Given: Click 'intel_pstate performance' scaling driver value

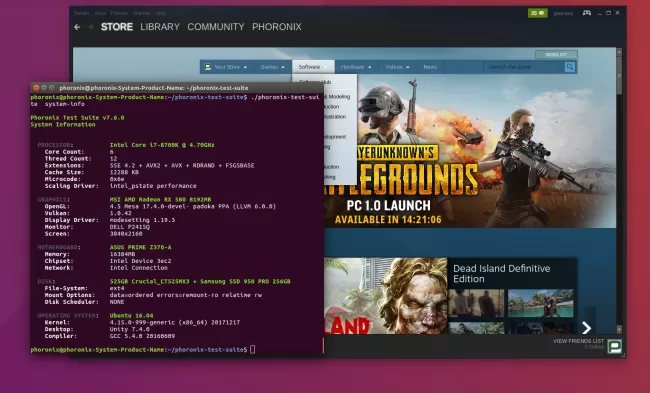Looking at the screenshot, I should tap(153, 186).
